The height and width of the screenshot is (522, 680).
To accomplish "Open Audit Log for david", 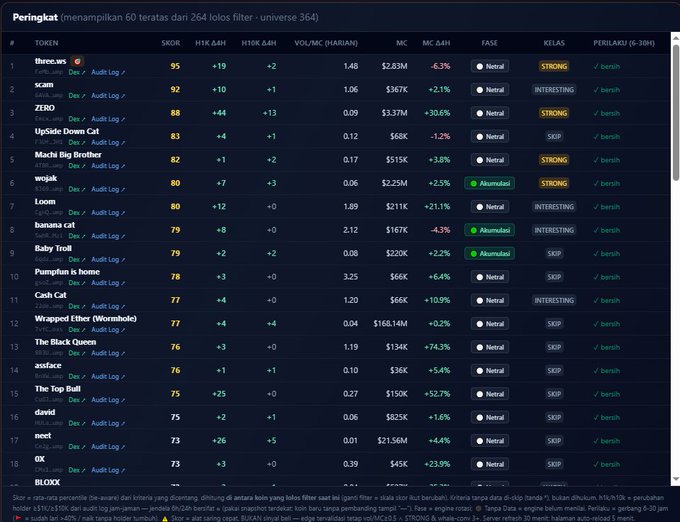I will [108, 424].
